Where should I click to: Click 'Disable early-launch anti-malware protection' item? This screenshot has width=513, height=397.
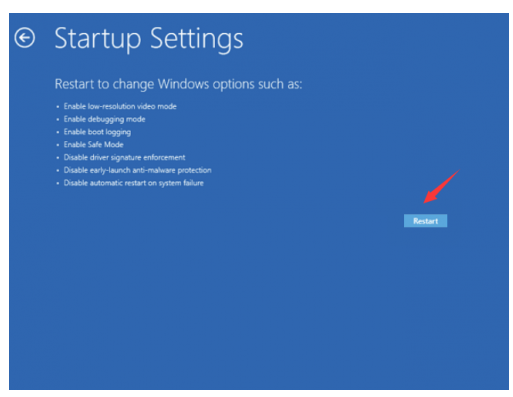tap(137, 170)
